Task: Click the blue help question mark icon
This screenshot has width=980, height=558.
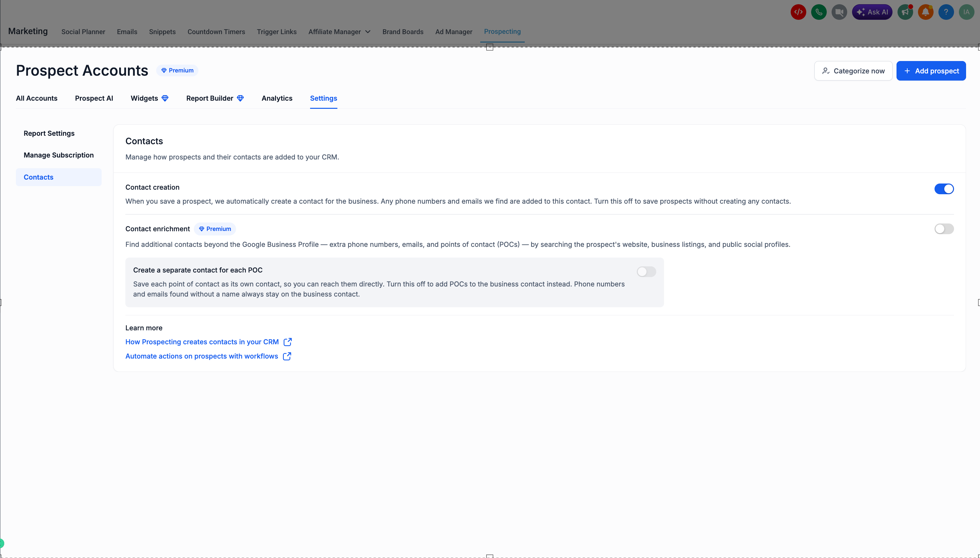Action: coord(946,12)
